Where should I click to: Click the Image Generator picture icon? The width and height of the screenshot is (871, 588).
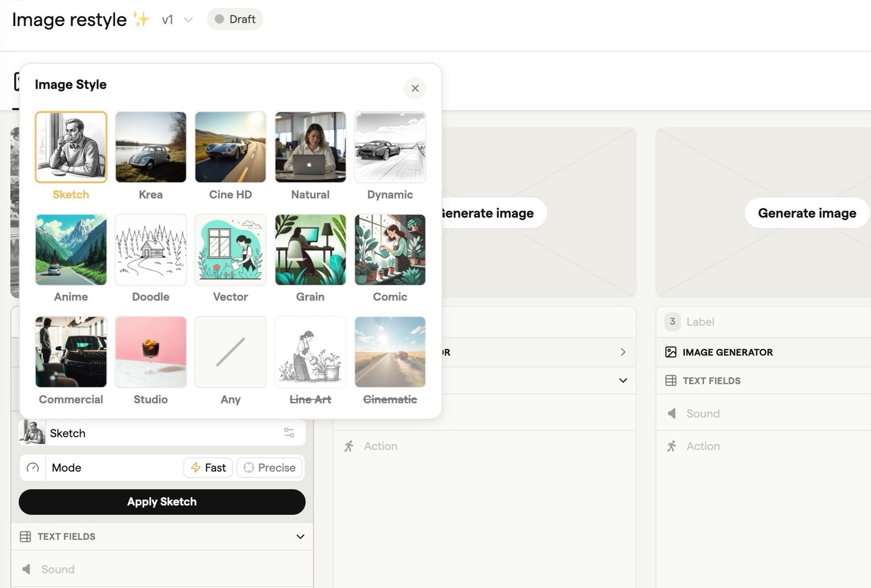(x=671, y=352)
